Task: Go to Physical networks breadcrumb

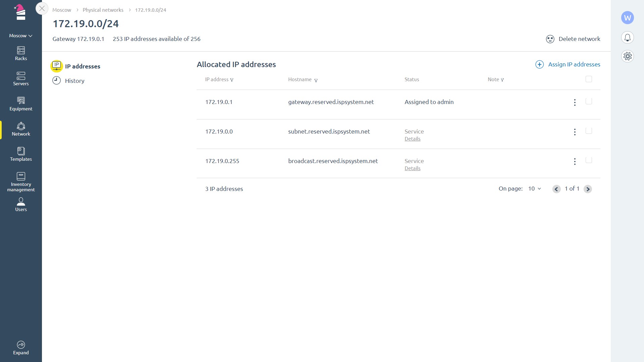Action: coord(103,10)
